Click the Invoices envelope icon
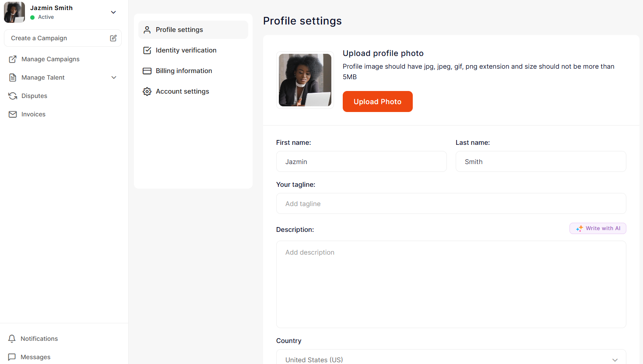This screenshot has height=364, width=643. click(x=13, y=114)
